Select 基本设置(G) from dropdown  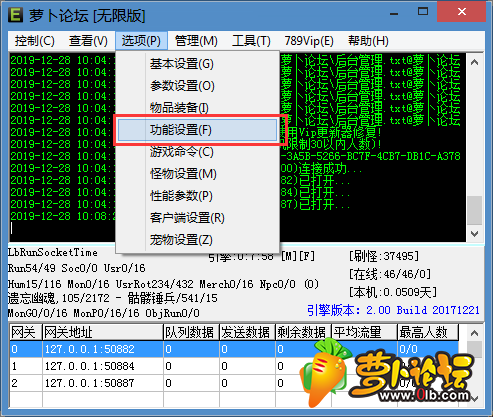click(197, 64)
